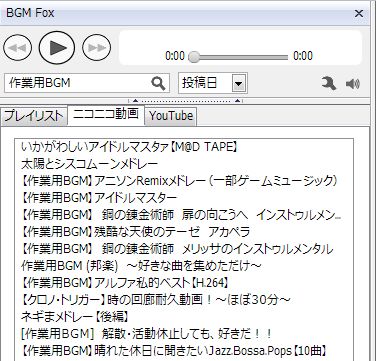376x361 pixels.
Task: Switch to the YouTube tab
Action: pos(171,116)
